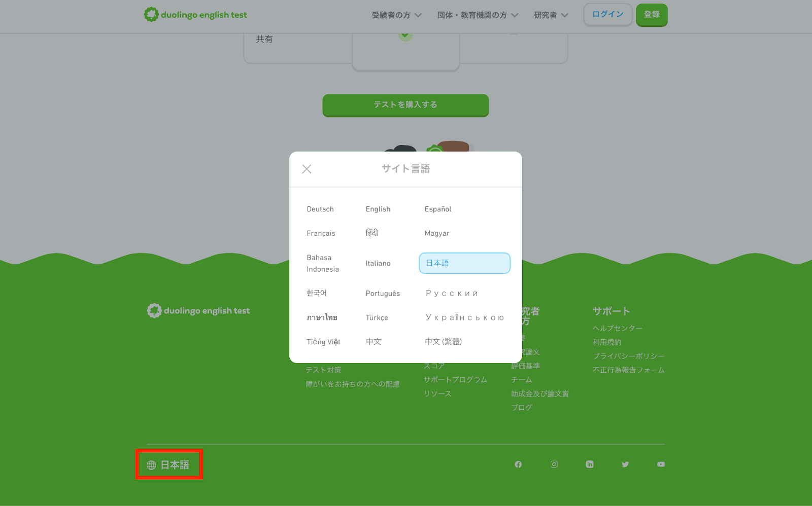Pick 中文 (繁體) language option

443,342
